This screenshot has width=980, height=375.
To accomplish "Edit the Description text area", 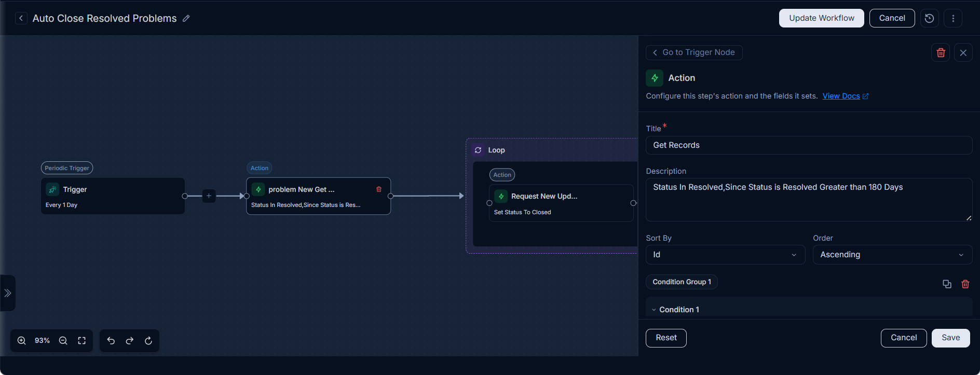I will coord(809,200).
